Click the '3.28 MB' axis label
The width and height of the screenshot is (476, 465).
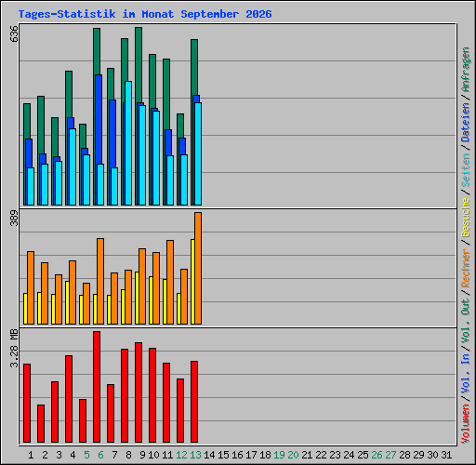(14, 349)
